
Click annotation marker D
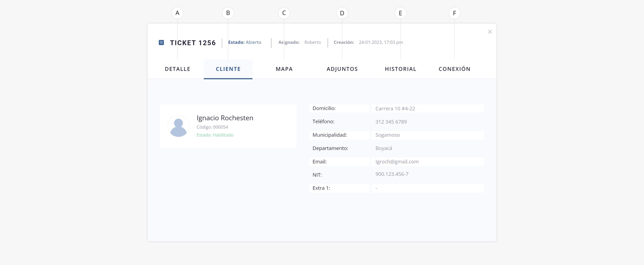click(342, 13)
